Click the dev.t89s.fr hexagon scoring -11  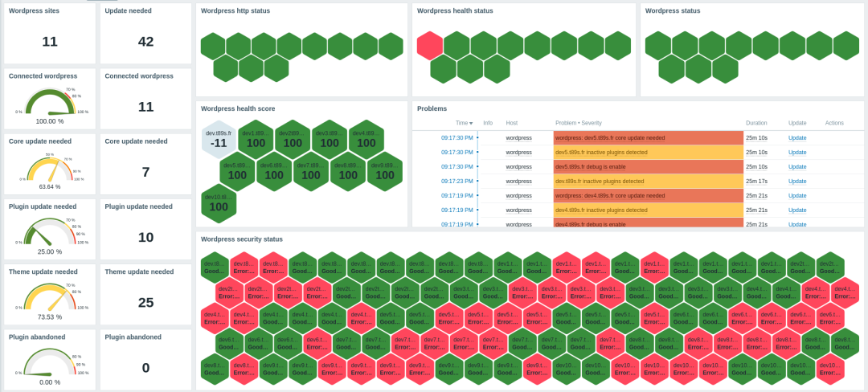219,138
